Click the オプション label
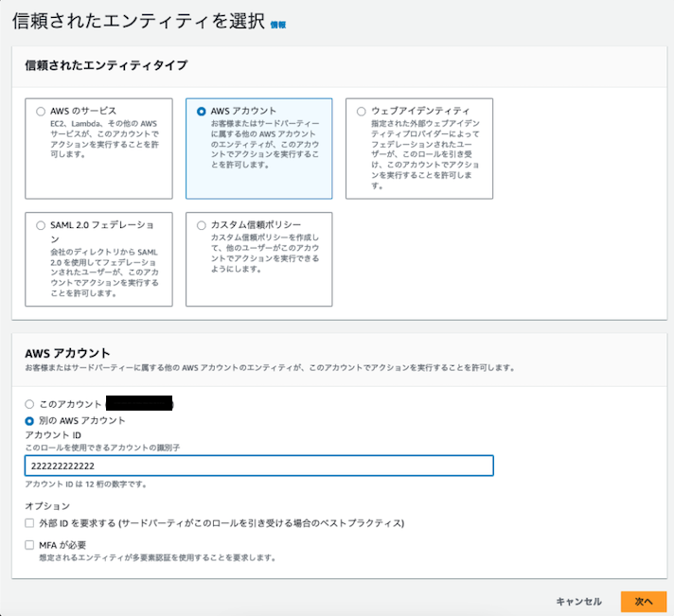This screenshot has width=674, height=616. (47, 506)
